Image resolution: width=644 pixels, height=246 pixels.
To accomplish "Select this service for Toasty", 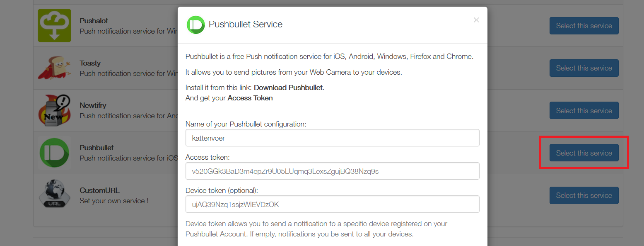I will (584, 68).
